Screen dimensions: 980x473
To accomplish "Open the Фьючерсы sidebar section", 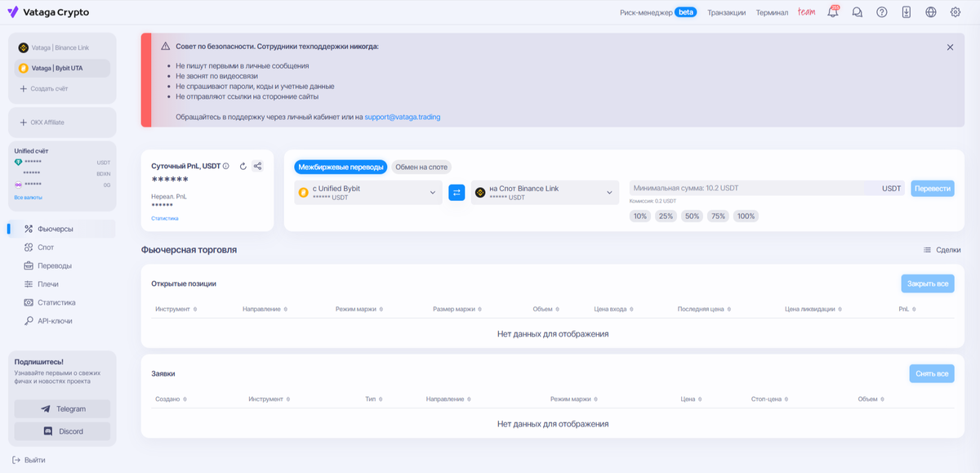I will pos(62,229).
